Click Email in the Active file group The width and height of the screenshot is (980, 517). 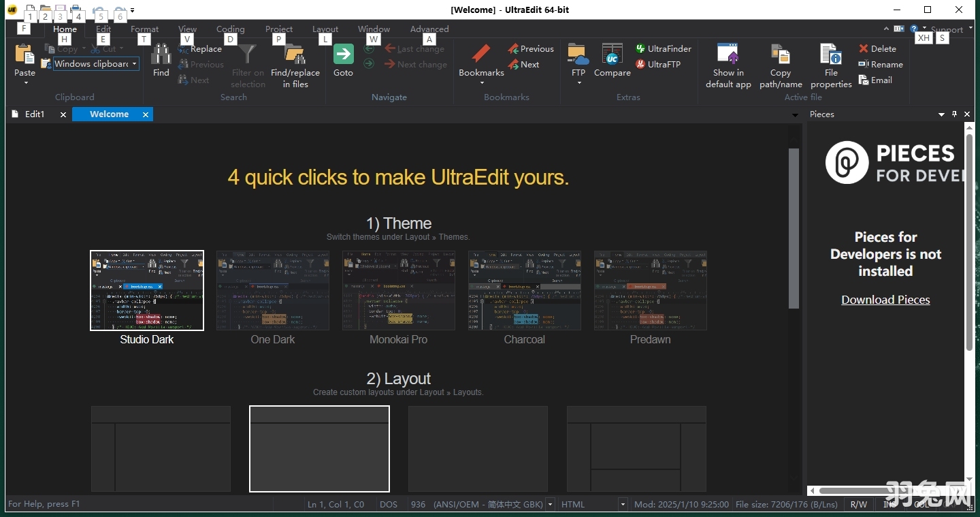click(878, 80)
